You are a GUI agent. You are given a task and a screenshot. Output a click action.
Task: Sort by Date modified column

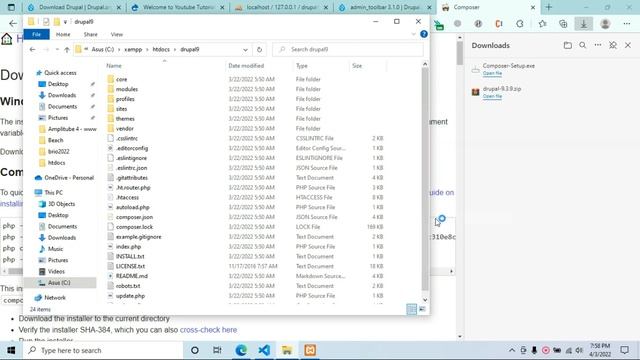click(246, 66)
